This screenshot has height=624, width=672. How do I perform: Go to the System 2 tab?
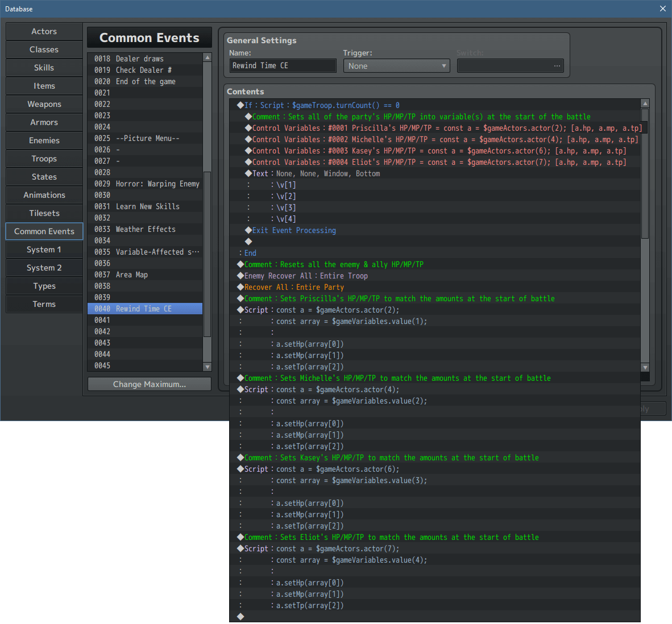coord(44,268)
